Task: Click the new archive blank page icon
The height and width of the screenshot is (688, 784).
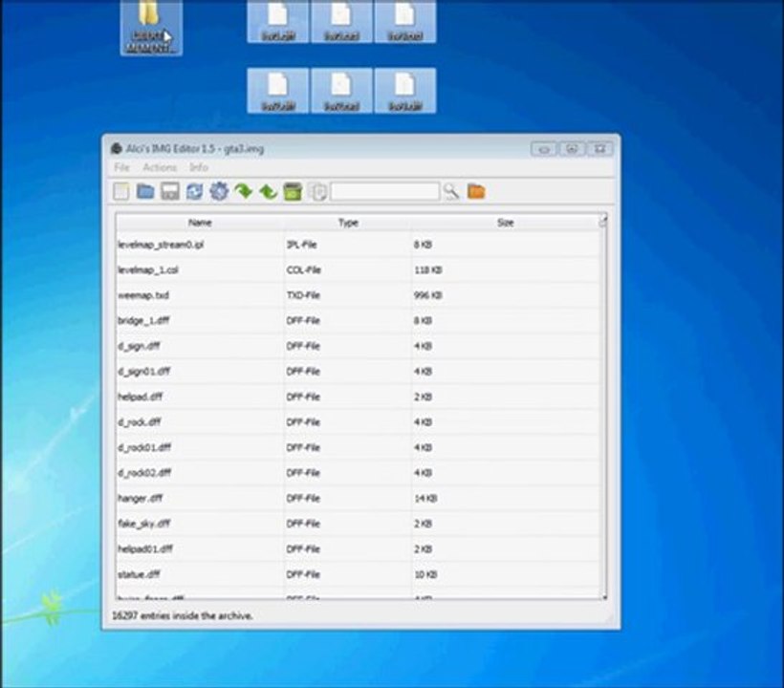Action: pos(121,192)
